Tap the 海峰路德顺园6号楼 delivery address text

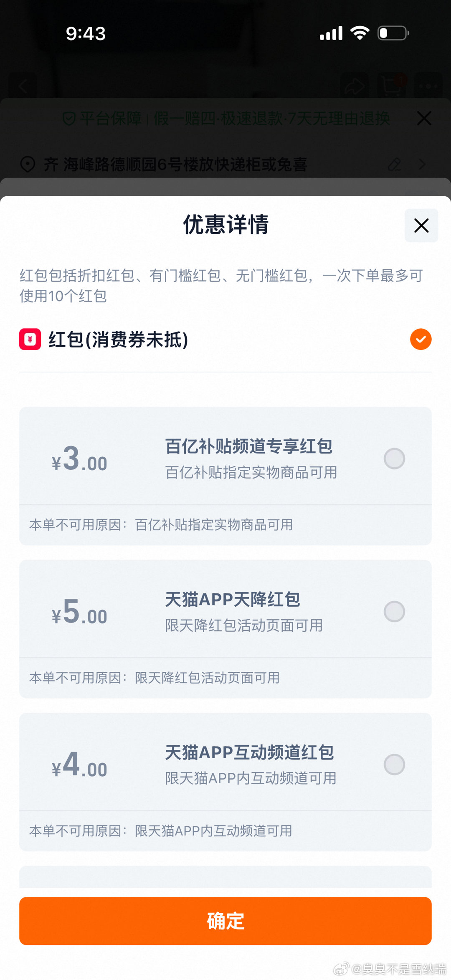[x=175, y=164]
